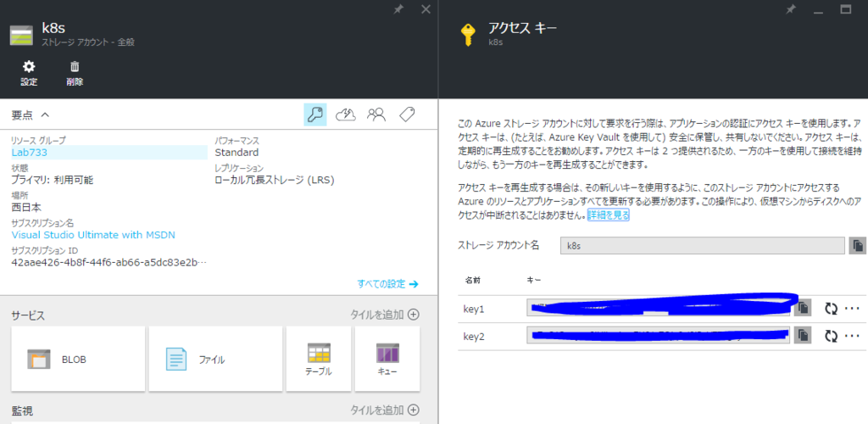Viewport: 868px width, 424px height.
Task: Click the Standard performance value
Action: pyautogui.click(x=236, y=153)
